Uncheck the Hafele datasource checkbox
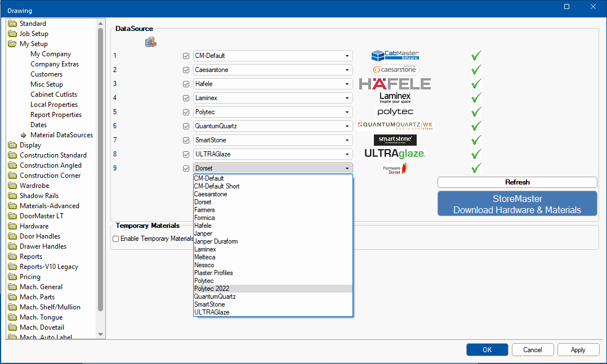The image size is (607, 364). 186,84
